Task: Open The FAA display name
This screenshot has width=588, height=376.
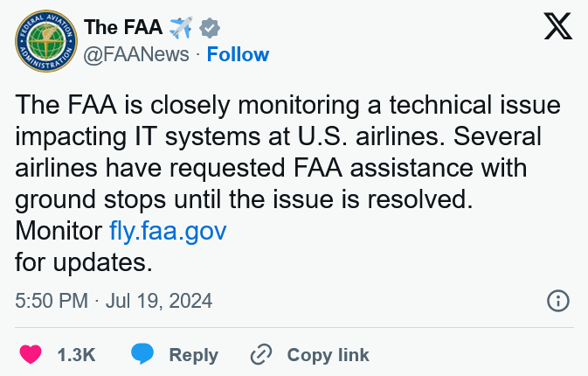Action: click(x=123, y=27)
